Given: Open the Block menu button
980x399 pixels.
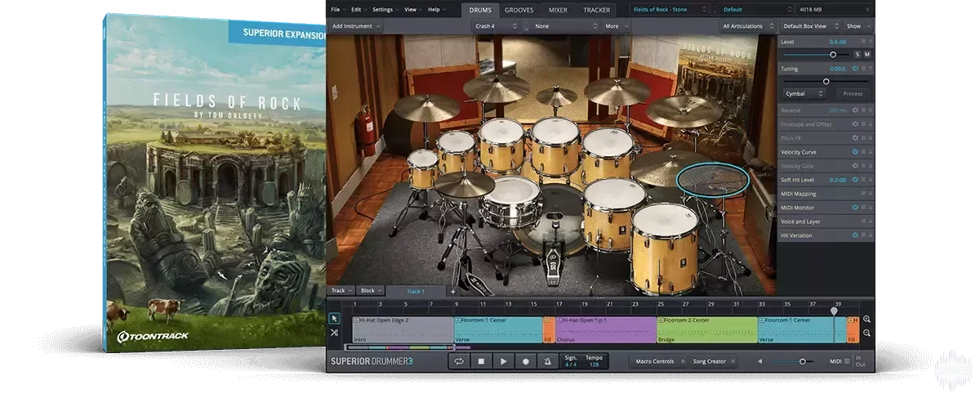Looking at the screenshot, I should pyautogui.click(x=370, y=291).
